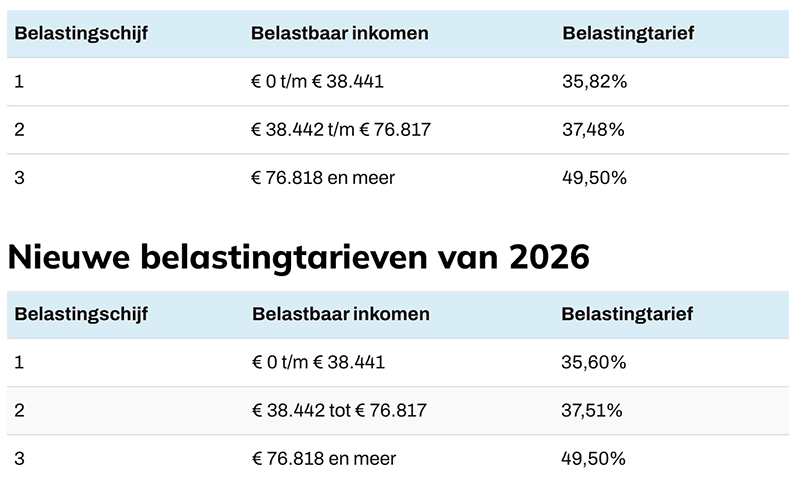Select the 37,48% tax rate cell
This screenshot has width=800, height=480.
(x=594, y=130)
